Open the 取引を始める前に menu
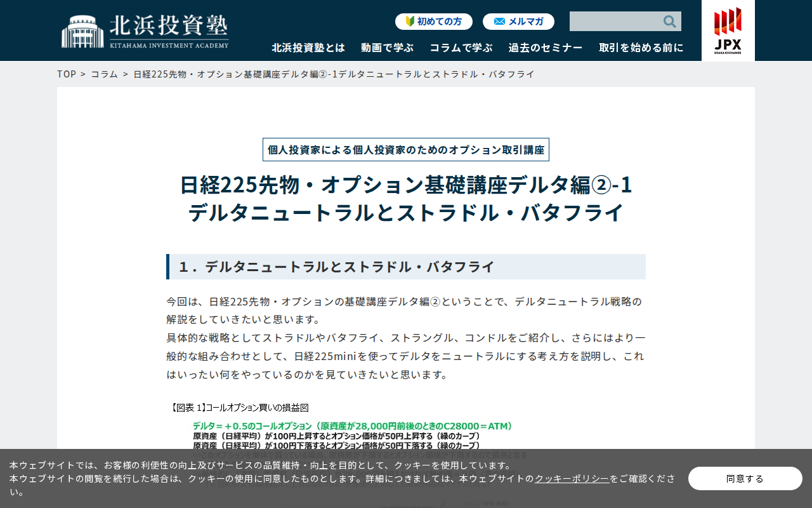This screenshot has width=812, height=508. pyautogui.click(x=641, y=48)
